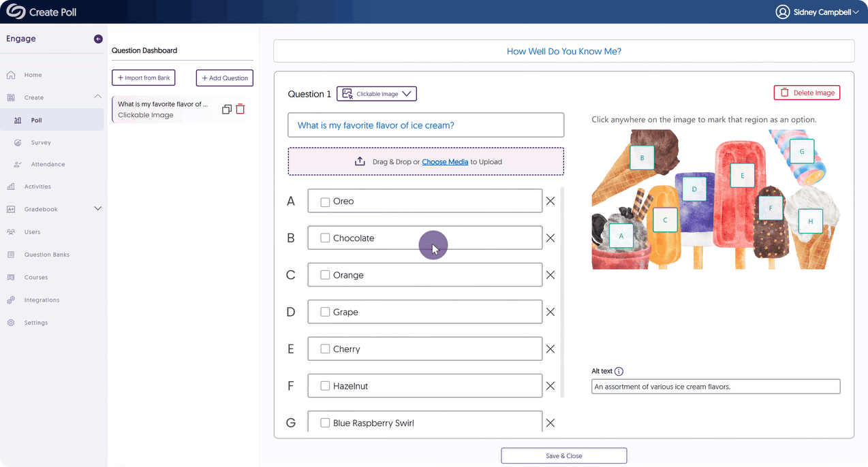Screen dimensions: 868x467
Task: Click the Choose Media upload link
Action: (445, 162)
